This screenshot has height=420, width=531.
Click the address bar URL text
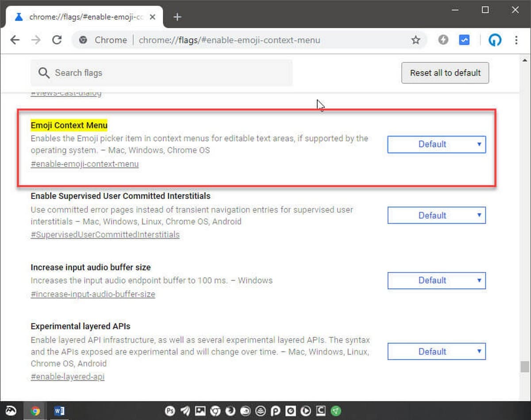click(x=229, y=40)
